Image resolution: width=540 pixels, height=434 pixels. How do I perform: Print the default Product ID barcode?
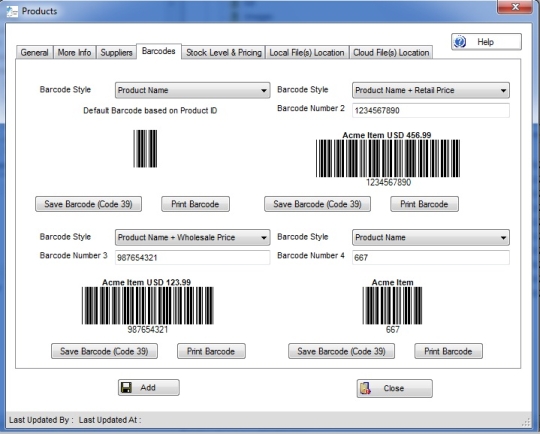click(195, 204)
